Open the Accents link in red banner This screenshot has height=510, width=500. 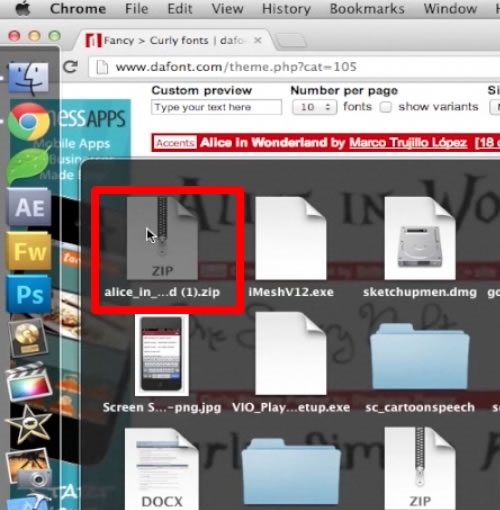click(x=175, y=143)
